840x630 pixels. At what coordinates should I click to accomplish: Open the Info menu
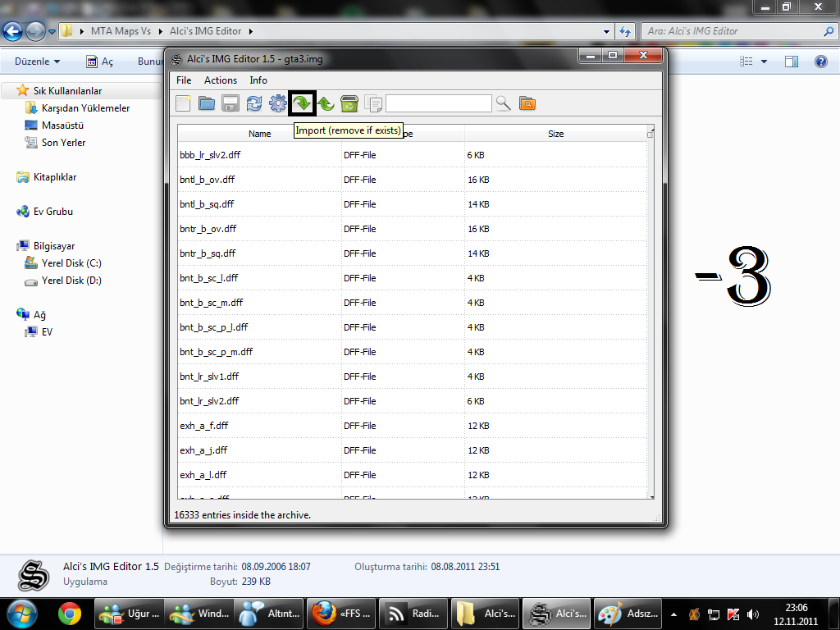click(258, 80)
